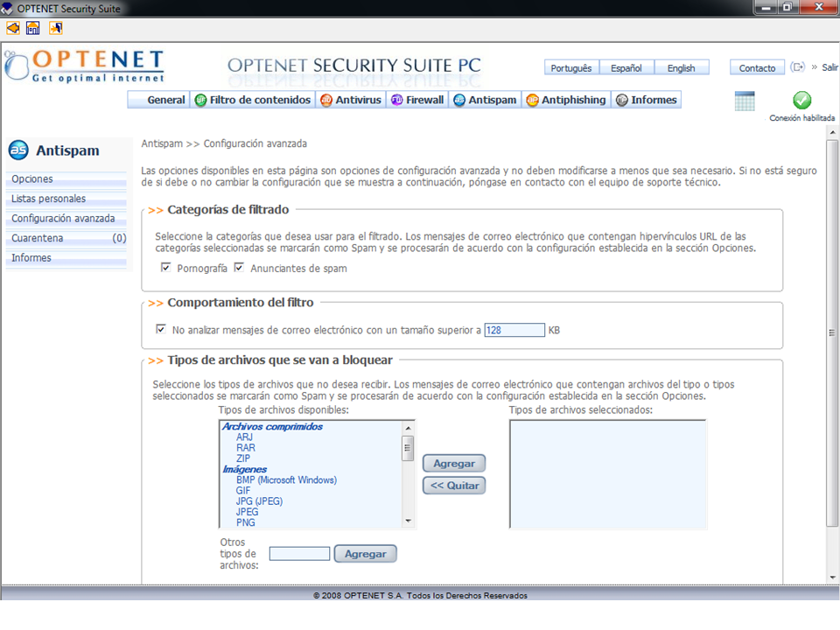Click the green Conexión habilitada checkmark icon
The height and width of the screenshot is (630, 840).
click(801, 101)
